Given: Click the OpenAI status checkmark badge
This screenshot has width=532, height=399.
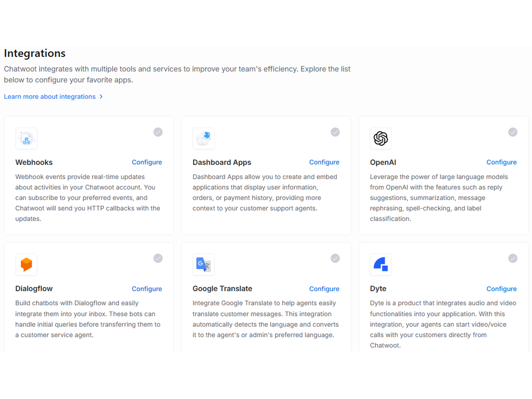Looking at the screenshot, I should (x=513, y=132).
